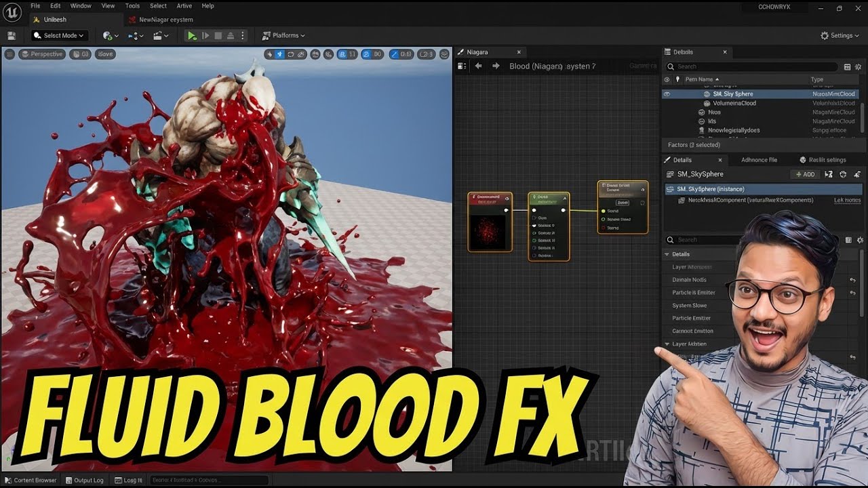Open the viewport hamburger menu
This screenshot has height=488, width=868.
tap(9, 54)
